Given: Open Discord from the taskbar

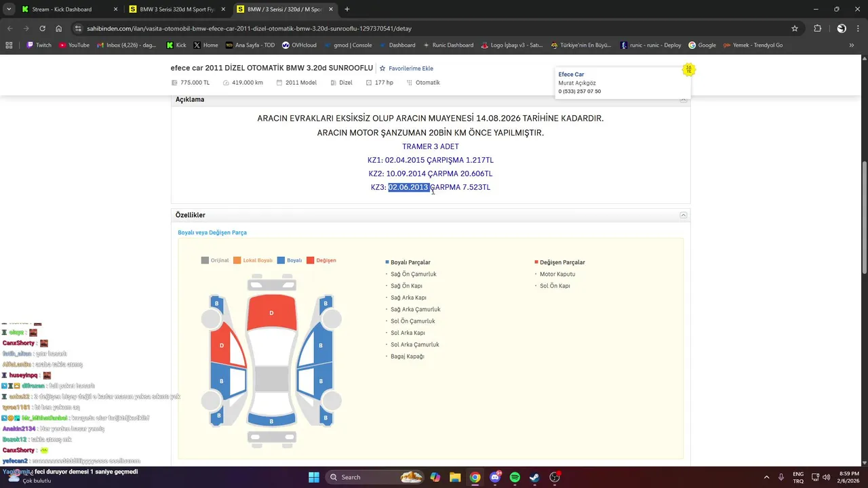Looking at the screenshot, I should 495,477.
